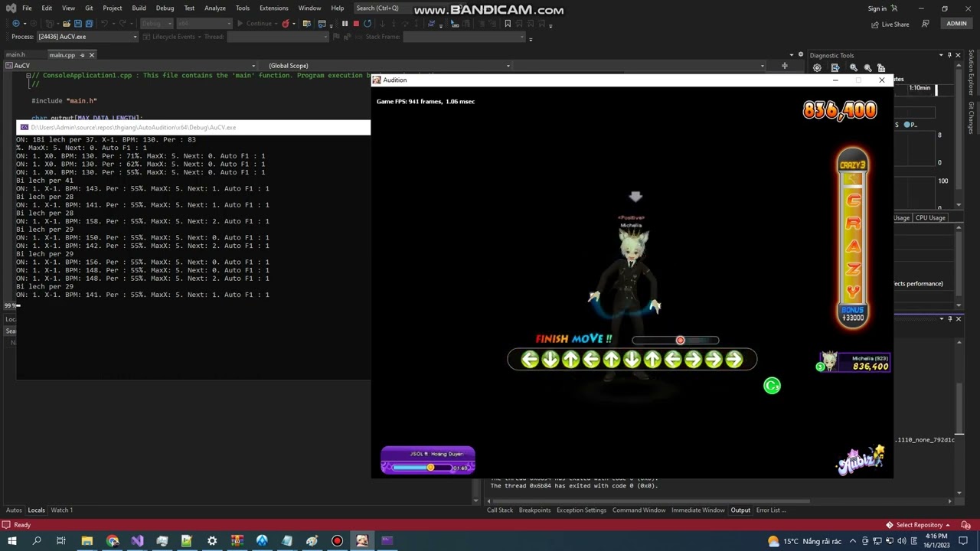Switch to the main.h tab
The image size is (980, 551).
15,55
